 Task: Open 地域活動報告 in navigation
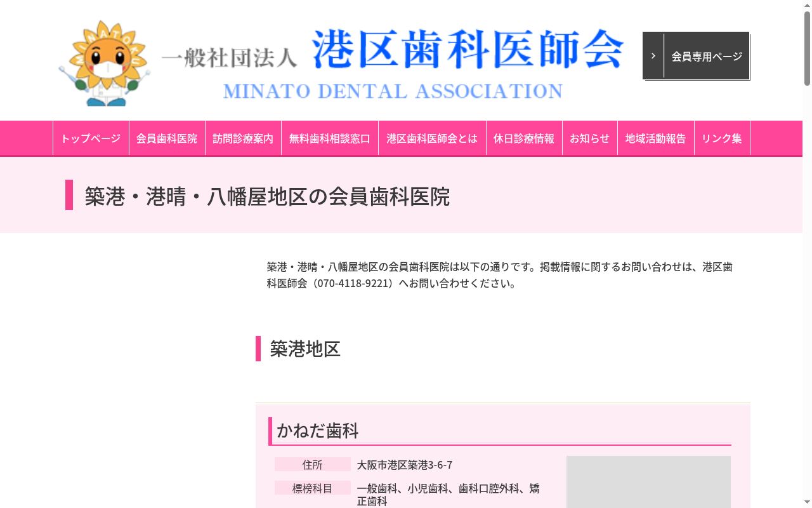click(656, 138)
